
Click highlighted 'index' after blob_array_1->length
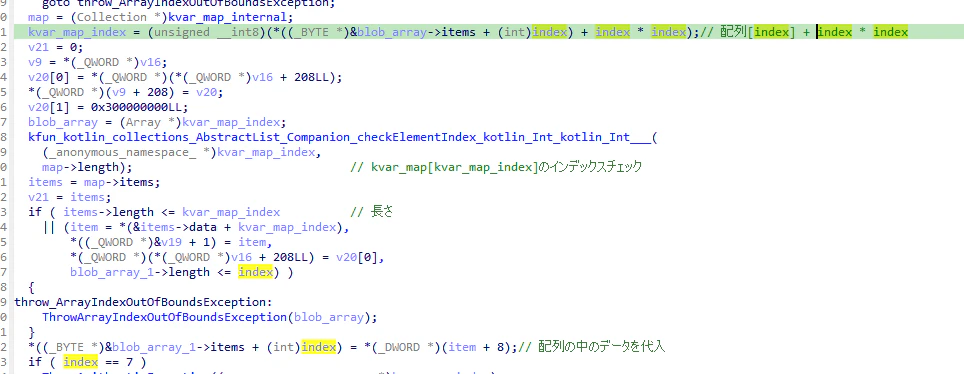[255, 272]
